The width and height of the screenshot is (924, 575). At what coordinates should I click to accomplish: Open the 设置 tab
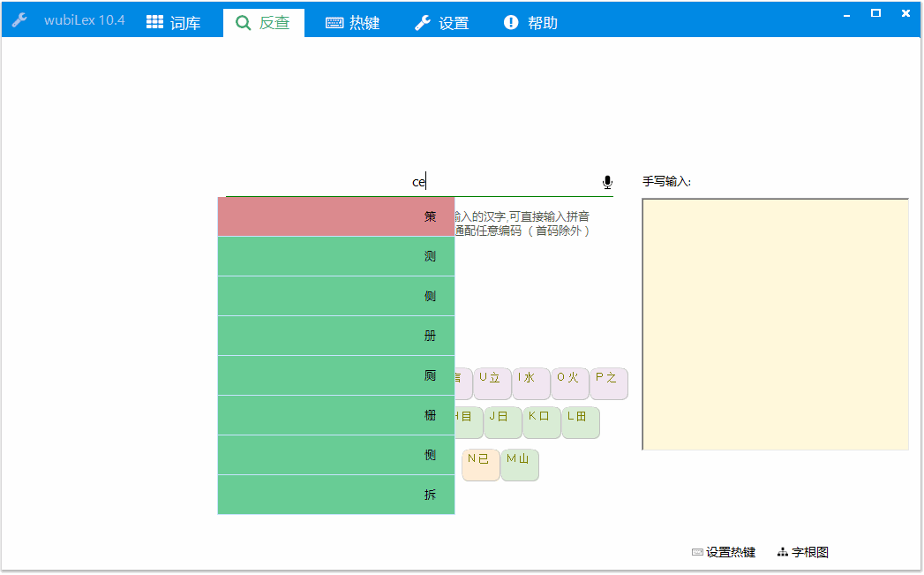pos(442,23)
